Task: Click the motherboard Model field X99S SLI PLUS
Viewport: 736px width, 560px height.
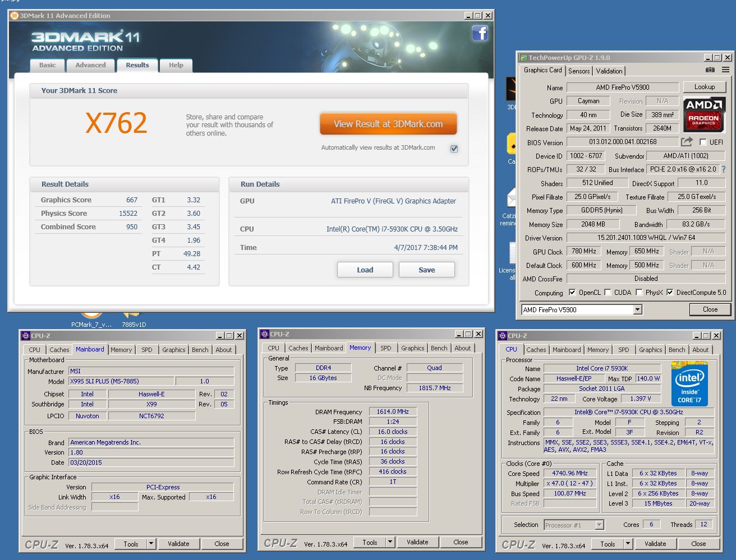Action: [x=121, y=381]
